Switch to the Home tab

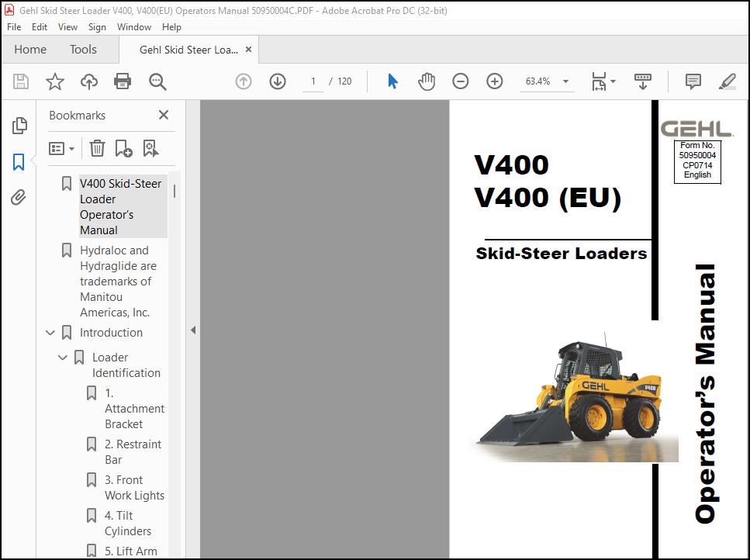click(x=30, y=50)
